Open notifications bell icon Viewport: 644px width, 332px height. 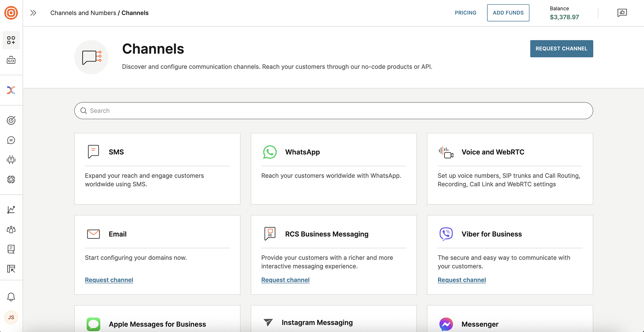(x=11, y=297)
